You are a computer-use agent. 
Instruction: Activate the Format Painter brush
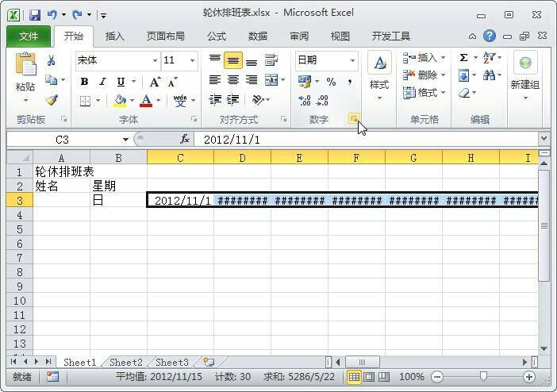52,100
